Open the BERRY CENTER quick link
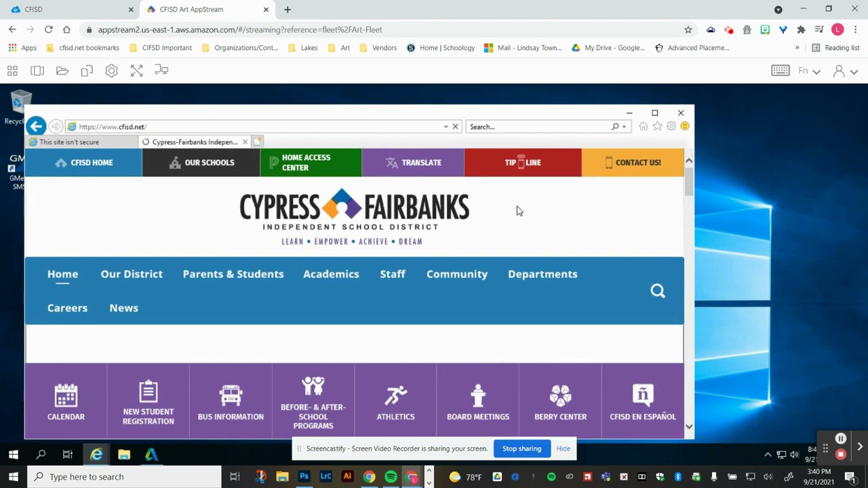This screenshot has height=488, width=868. pyautogui.click(x=560, y=401)
